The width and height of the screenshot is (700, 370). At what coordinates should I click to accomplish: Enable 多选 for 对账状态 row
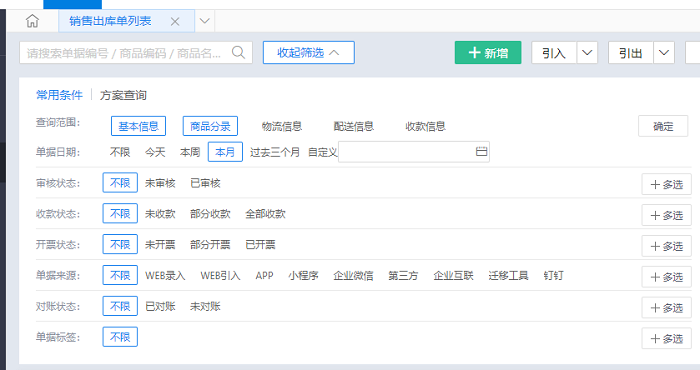[x=667, y=308]
